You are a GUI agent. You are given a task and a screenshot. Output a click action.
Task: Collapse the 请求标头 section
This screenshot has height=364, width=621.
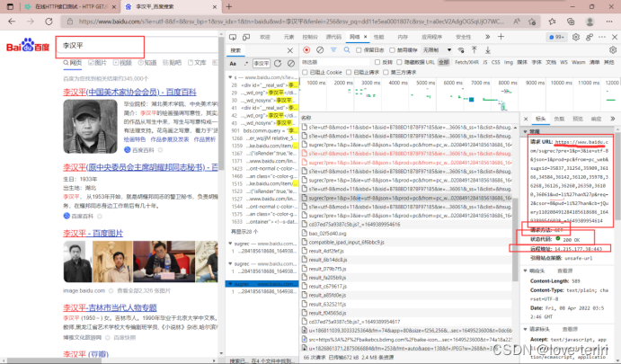click(x=526, y=329)
